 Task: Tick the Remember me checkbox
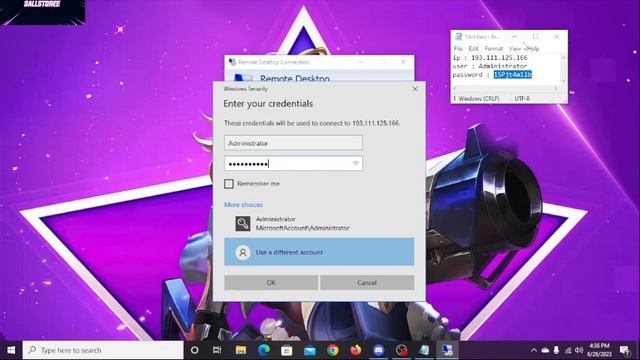click(x=229, y=184)
